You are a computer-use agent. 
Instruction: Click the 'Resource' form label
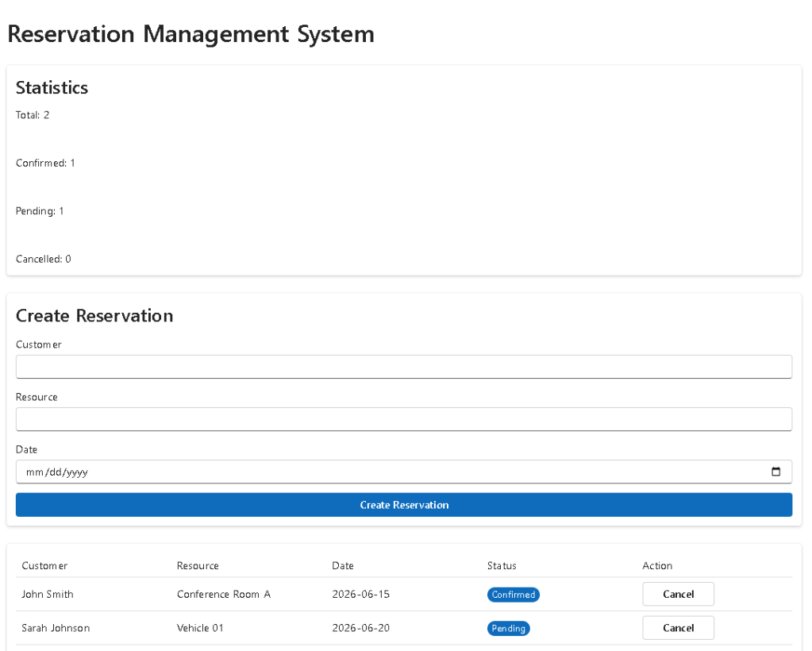[37, 397]
